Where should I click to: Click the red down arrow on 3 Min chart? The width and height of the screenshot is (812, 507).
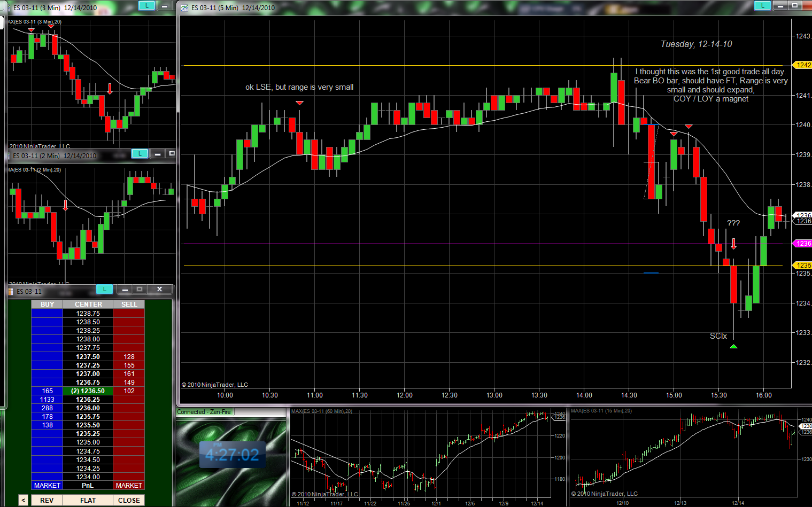pos(110,89)
